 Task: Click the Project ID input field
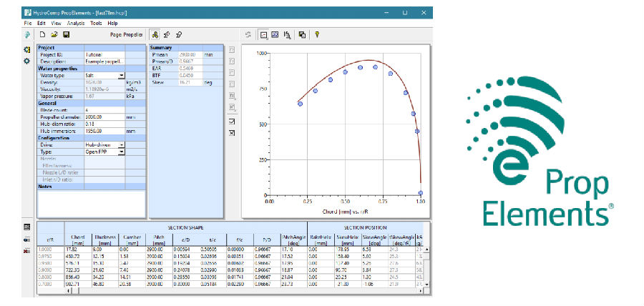pyautogui.click(x=104, y=54)
